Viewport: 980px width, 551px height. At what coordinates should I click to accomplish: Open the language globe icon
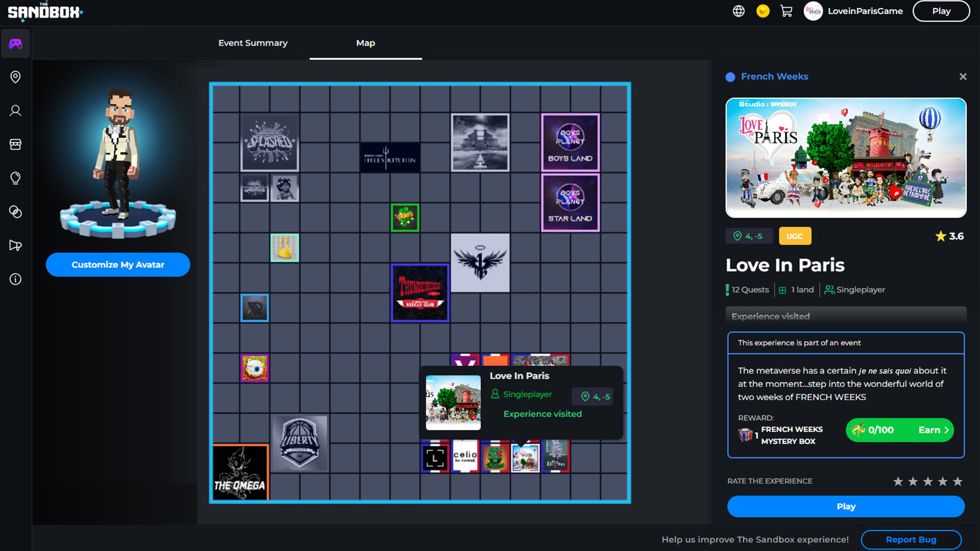739,11
